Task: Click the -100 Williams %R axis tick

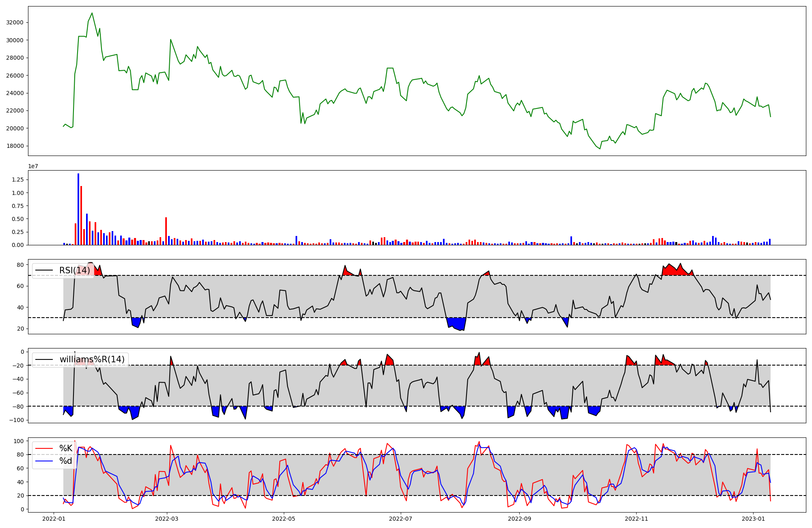Action: point(16,420)
